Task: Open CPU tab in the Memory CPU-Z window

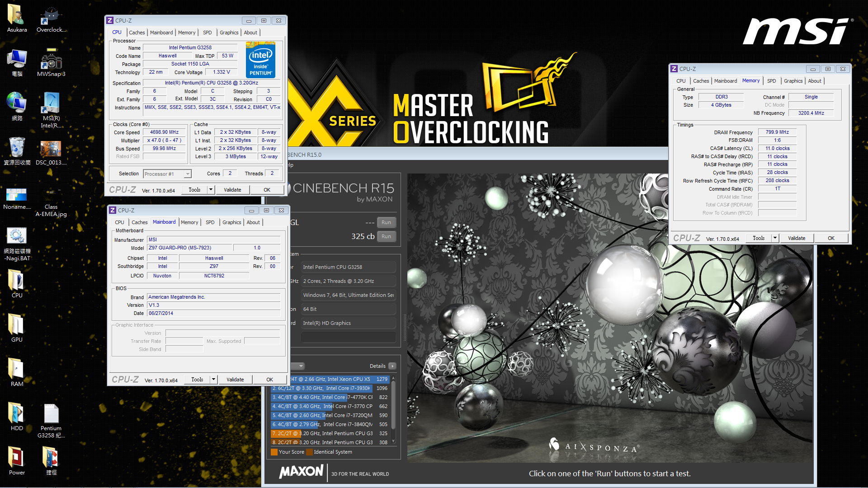Action: pos(681,81)
